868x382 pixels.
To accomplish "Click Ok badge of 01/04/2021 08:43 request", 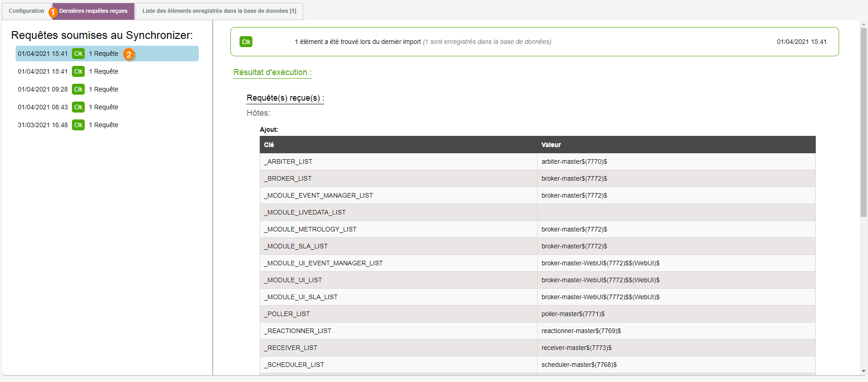I will point(78,107).
